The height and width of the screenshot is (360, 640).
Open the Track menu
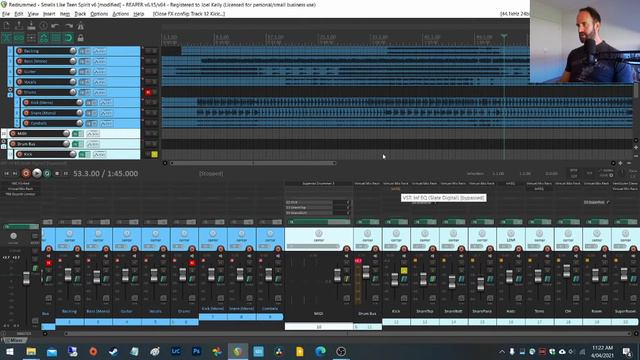tap(80, 14)
